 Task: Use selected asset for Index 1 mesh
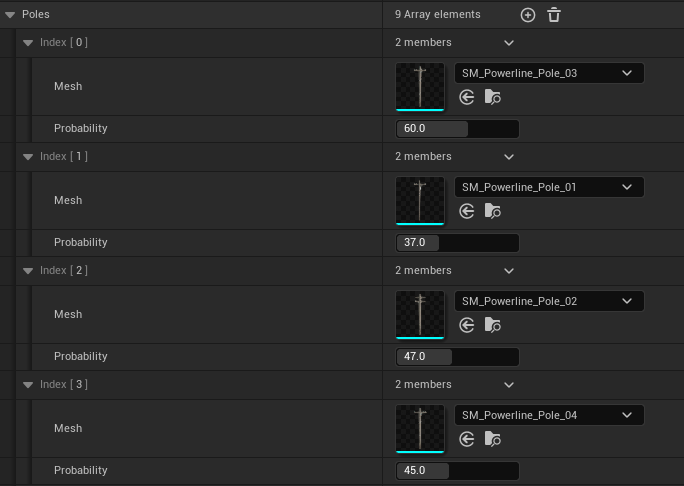click(467, 211)
